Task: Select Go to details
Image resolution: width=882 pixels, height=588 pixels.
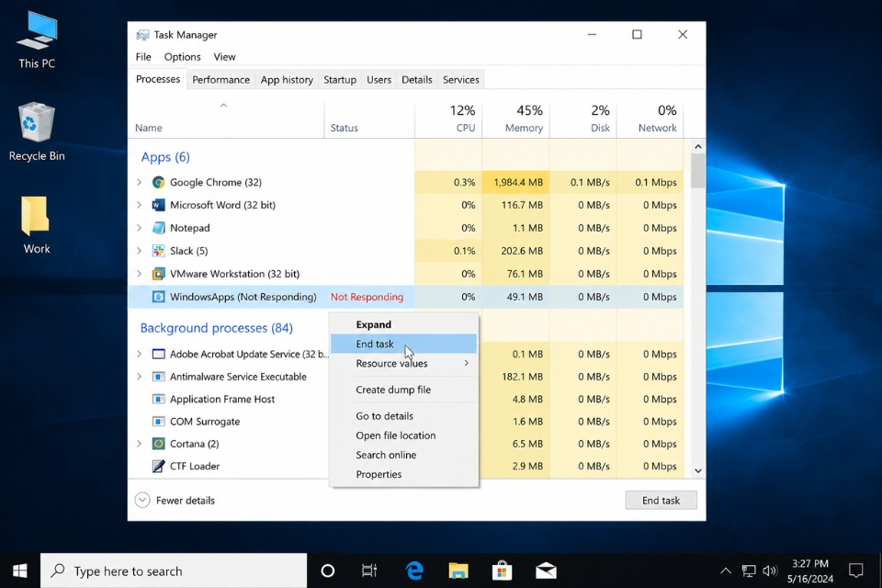Action: point(404,416)
